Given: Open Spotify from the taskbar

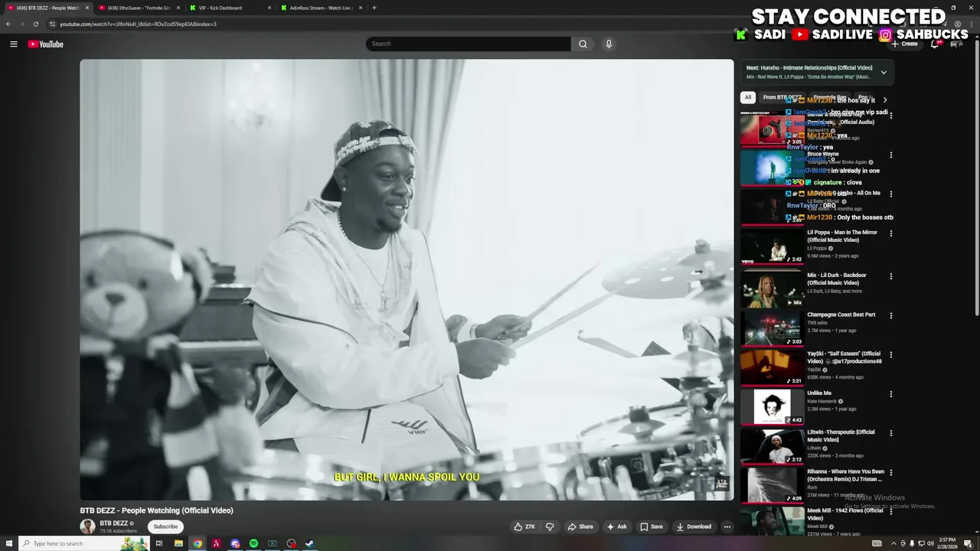Looking at the screenshot, I should [253, 543].
